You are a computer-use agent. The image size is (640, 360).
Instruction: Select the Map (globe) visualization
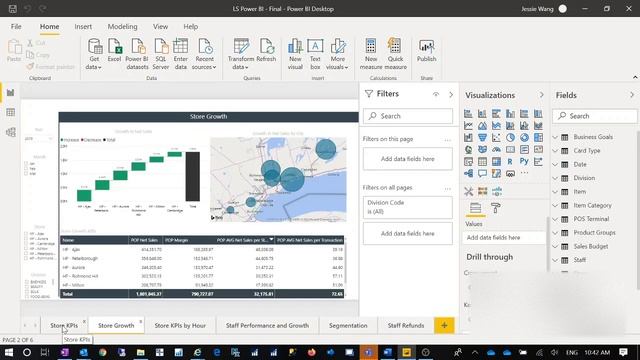pos(468,149)
